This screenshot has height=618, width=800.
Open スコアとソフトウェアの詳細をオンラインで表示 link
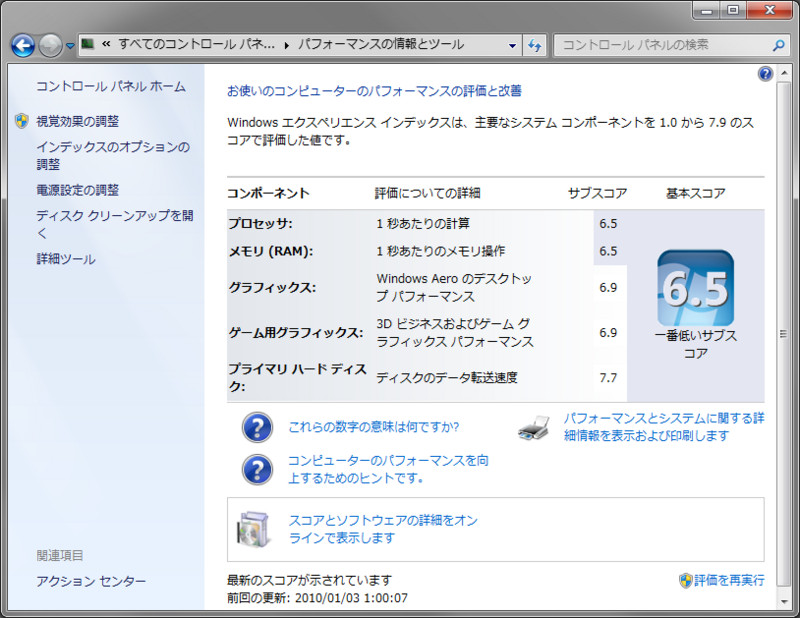(x=383, y=529)
